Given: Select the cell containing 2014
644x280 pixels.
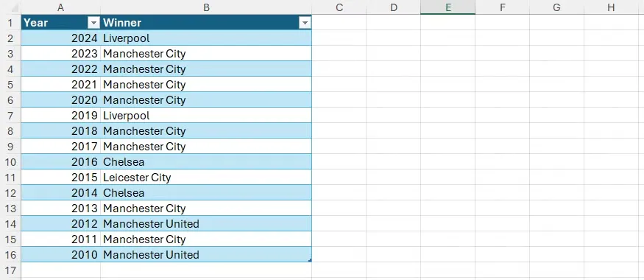Looking at the screenshot, I should tap(61, 193).
